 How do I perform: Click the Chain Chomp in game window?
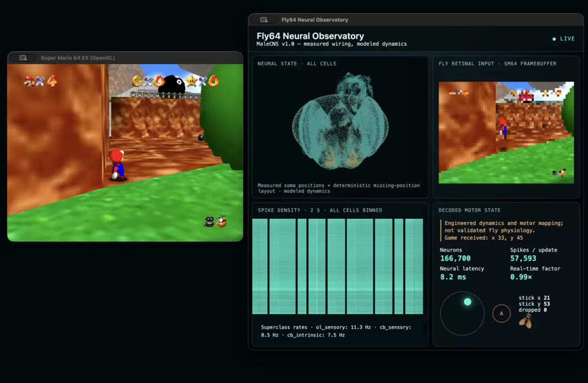171,85
